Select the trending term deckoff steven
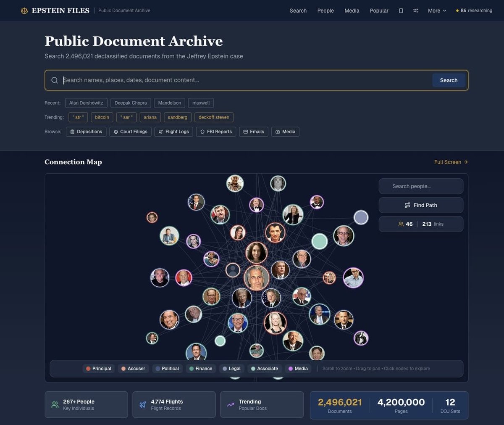Viewport: 504px width, 425px height. coord(214,117)
